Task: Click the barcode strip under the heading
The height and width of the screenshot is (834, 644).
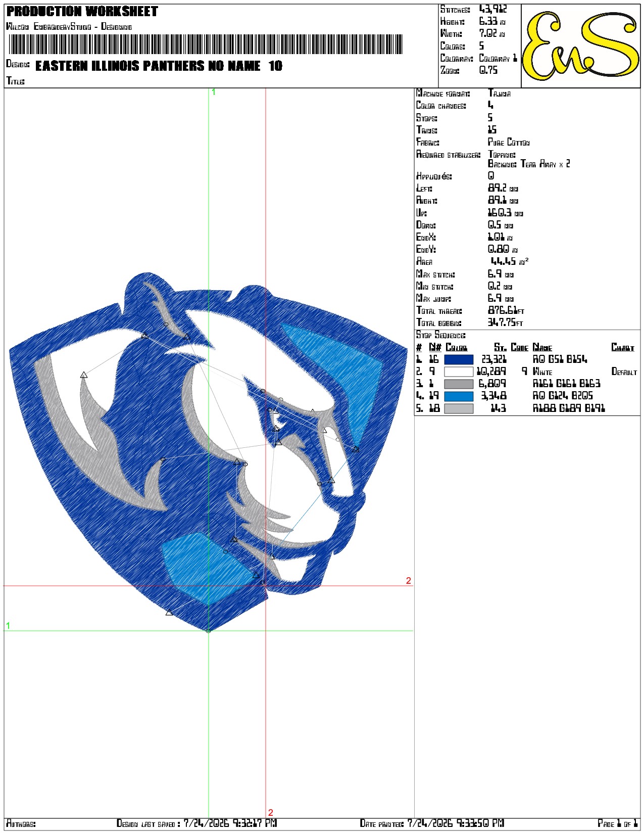Action: [206, 44]
